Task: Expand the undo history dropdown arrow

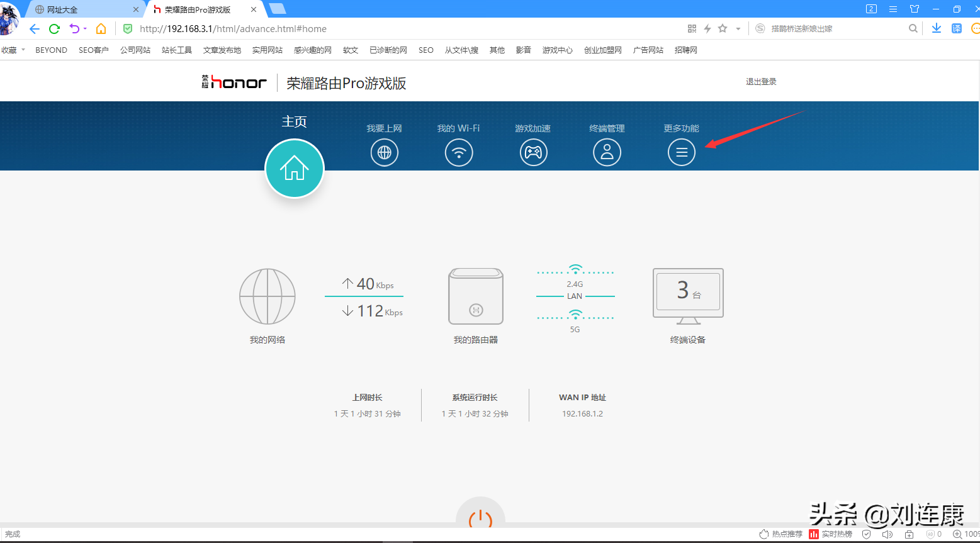Action: coord(85,28)
